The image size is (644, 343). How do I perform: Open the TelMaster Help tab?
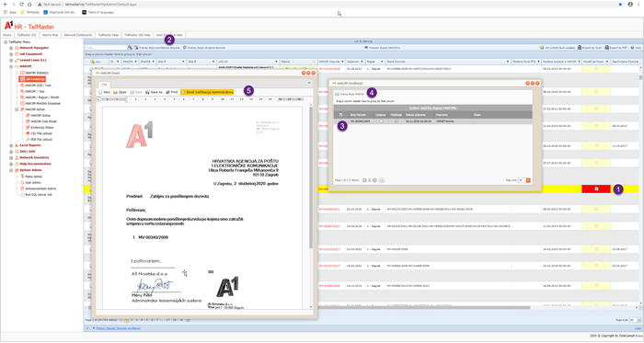pos(108,35)
